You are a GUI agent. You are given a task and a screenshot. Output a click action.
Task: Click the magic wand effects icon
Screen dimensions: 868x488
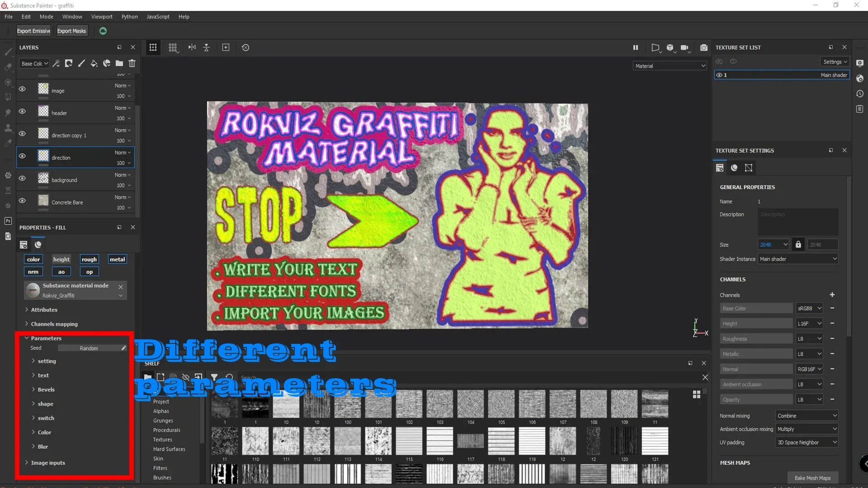click(x=56, y=63)
